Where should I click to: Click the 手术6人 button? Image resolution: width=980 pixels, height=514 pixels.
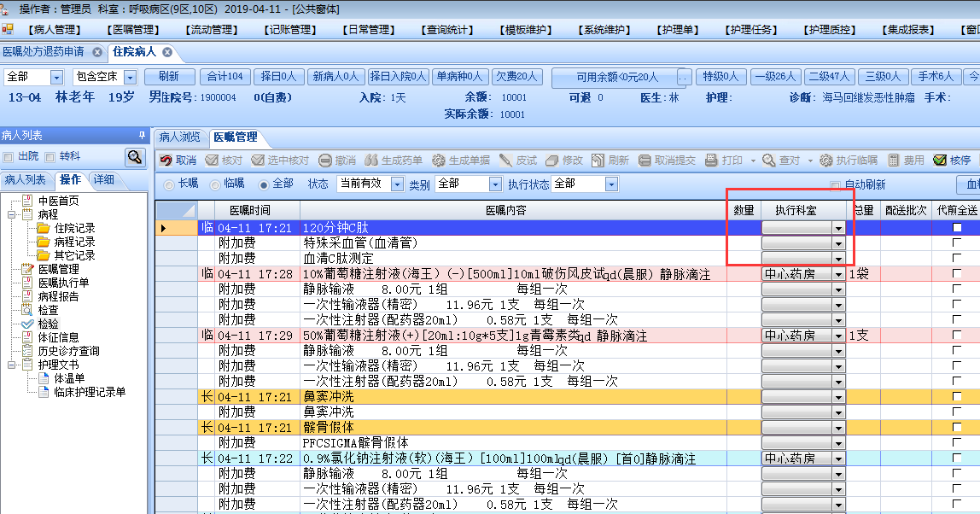click(936, 76)
